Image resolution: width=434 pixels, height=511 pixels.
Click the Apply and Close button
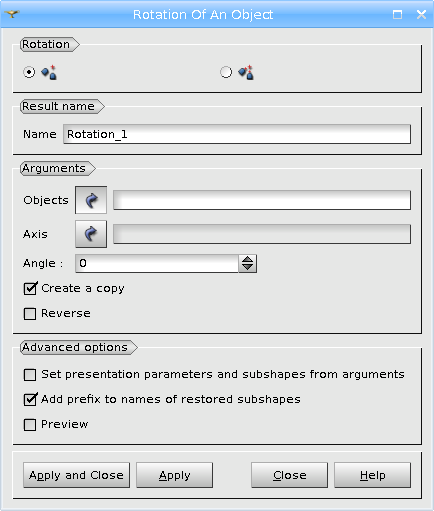click(x=76, y=475)
